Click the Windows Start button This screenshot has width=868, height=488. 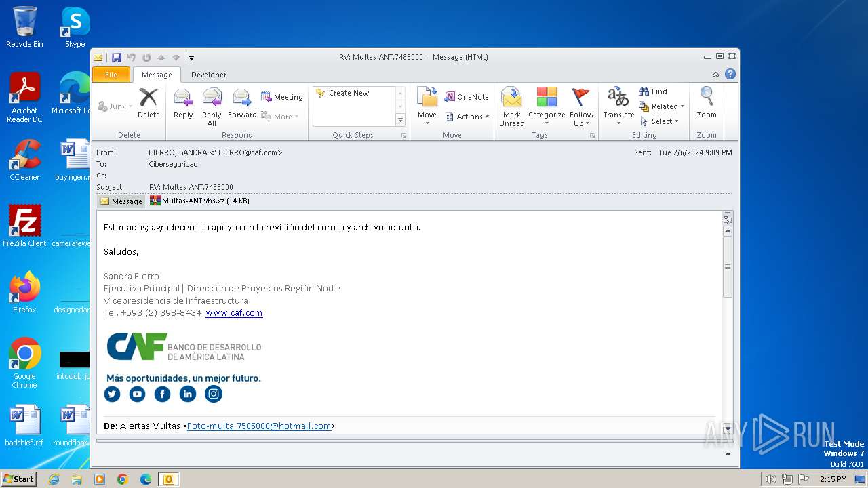pyautogui.click(x=18, y=479)
